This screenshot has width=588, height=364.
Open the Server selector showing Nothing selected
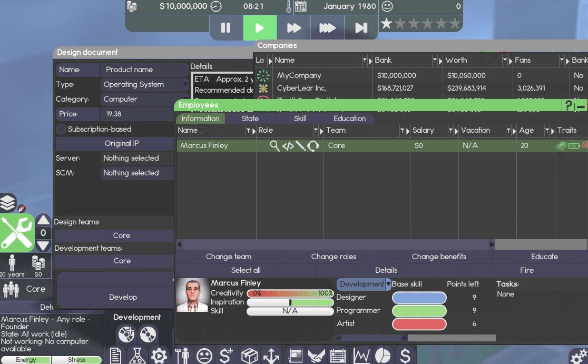(137, 158)
